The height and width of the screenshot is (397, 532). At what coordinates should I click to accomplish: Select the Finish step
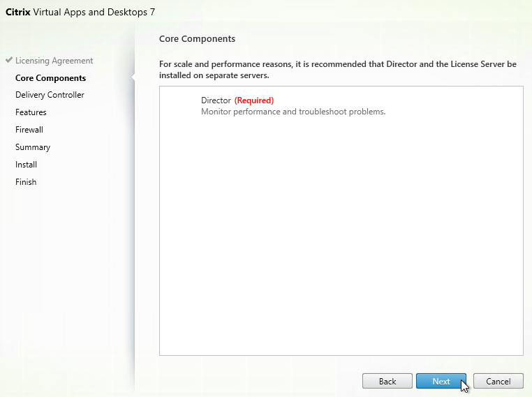[26, 182]
